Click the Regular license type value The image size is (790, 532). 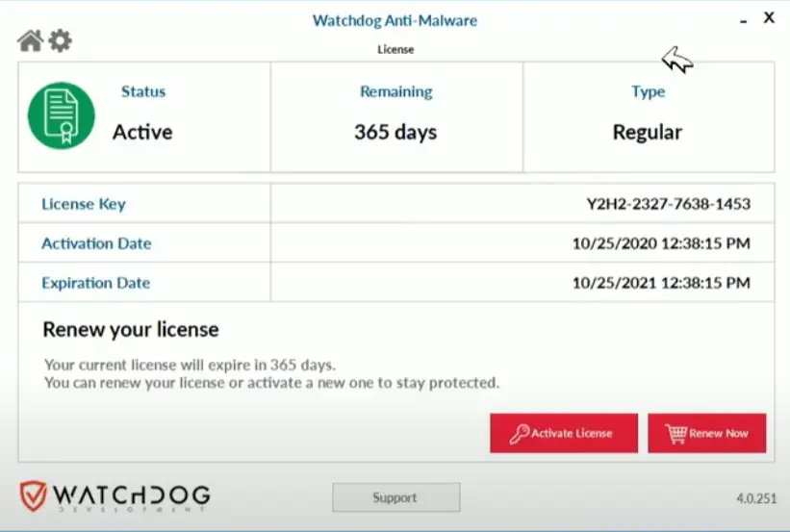(648, 132)
